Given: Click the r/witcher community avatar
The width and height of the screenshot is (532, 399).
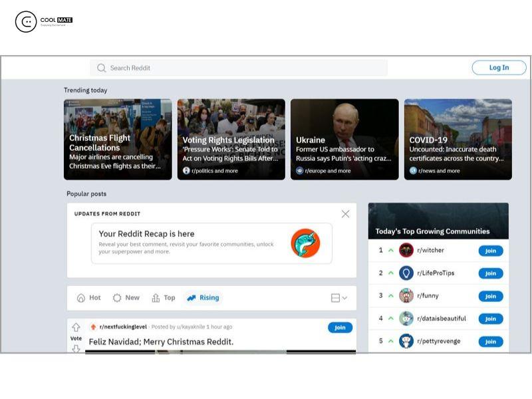Looking at the screenshot, I should (x=406, y=251).
